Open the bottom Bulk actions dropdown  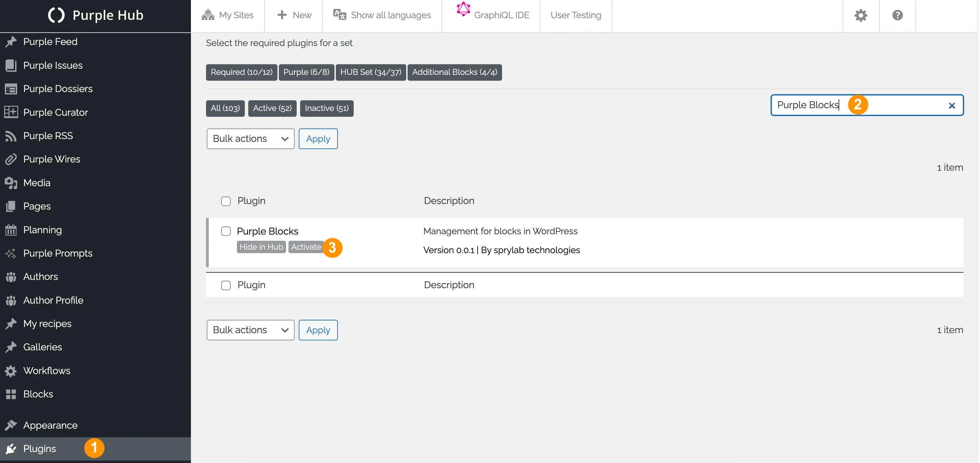[x=251, y=330]
